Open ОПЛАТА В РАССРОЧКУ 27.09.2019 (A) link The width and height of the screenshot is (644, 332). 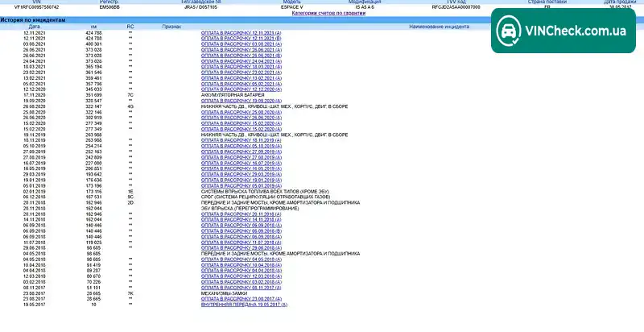click(x=241, y=151)
